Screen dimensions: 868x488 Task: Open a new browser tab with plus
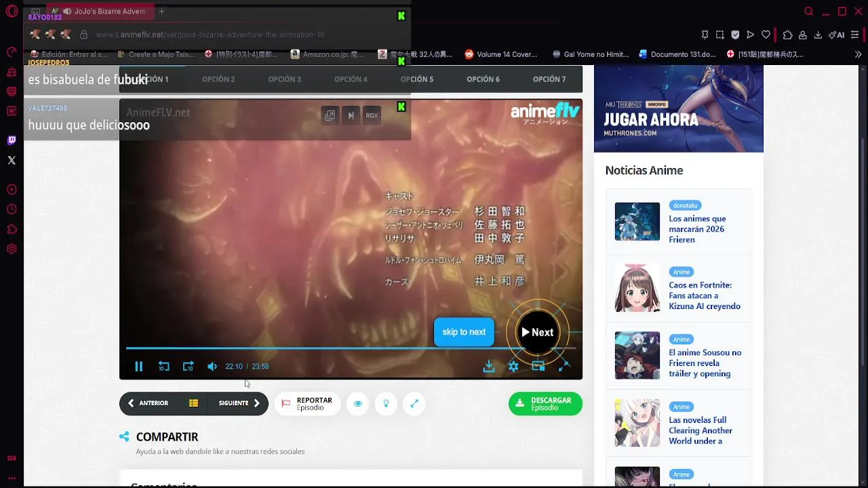[x=161, y=12]
